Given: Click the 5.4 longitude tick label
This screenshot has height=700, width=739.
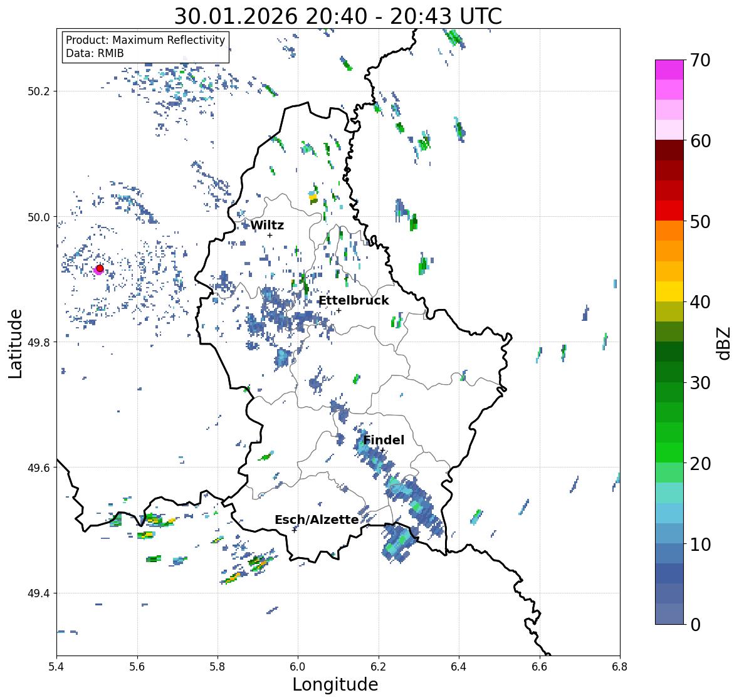Looking at the screenshot, I should pos(56,667).
